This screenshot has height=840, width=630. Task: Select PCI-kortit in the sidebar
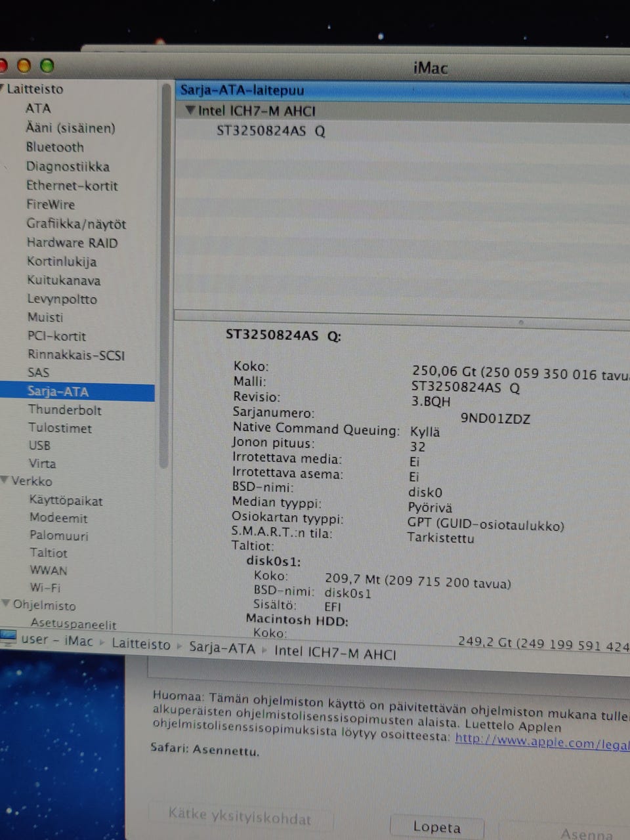(x=56, y=336)
